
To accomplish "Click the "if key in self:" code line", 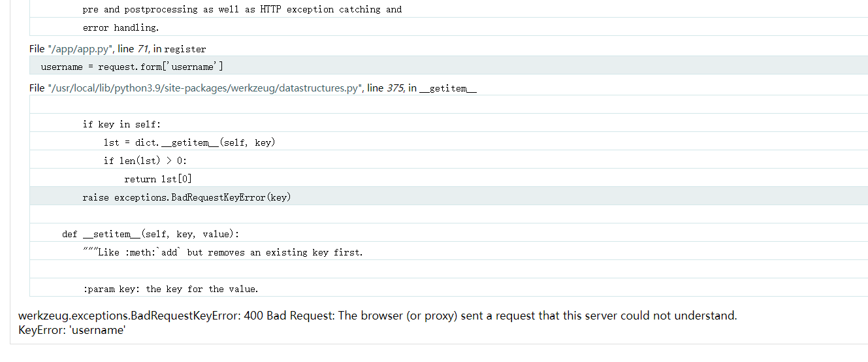I will pyautogui.click(x=121, y=124).
